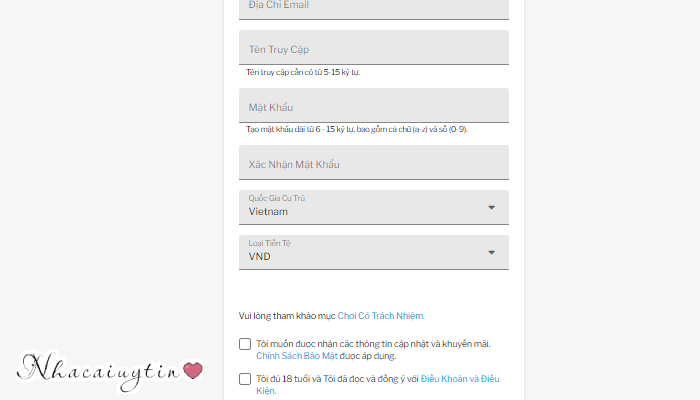
Task: Tick the 18 years old agreement checkbox
Action: coord(245,379)
